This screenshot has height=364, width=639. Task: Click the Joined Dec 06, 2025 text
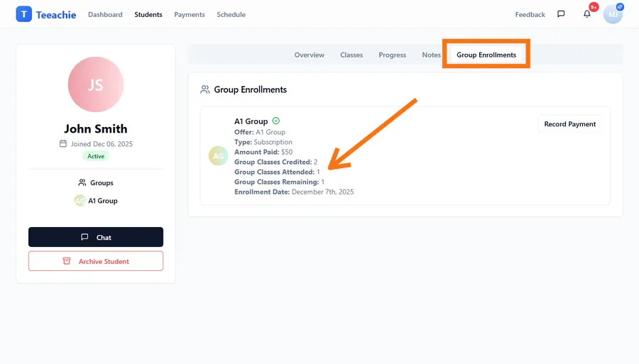[x=102, y=144]
